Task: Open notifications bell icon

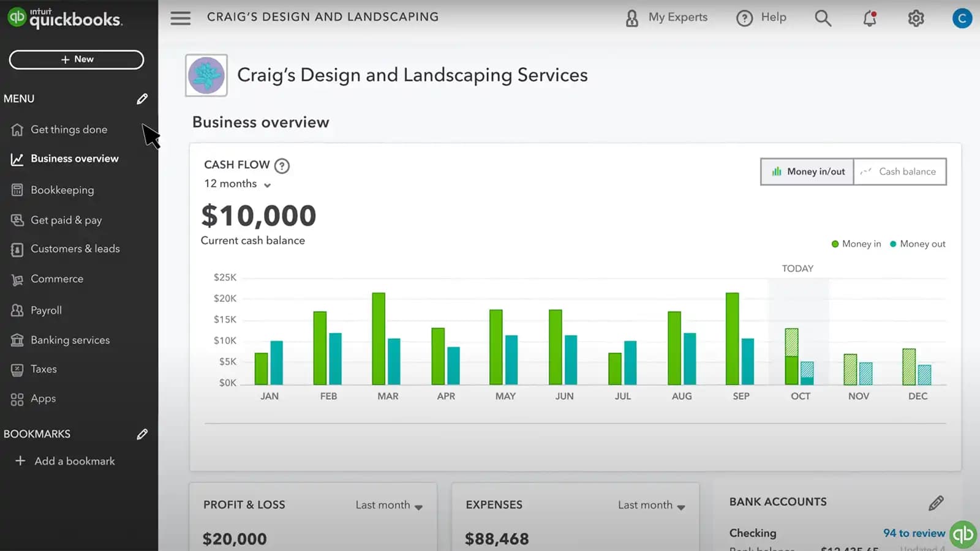Action: click(x=870, y=18)
